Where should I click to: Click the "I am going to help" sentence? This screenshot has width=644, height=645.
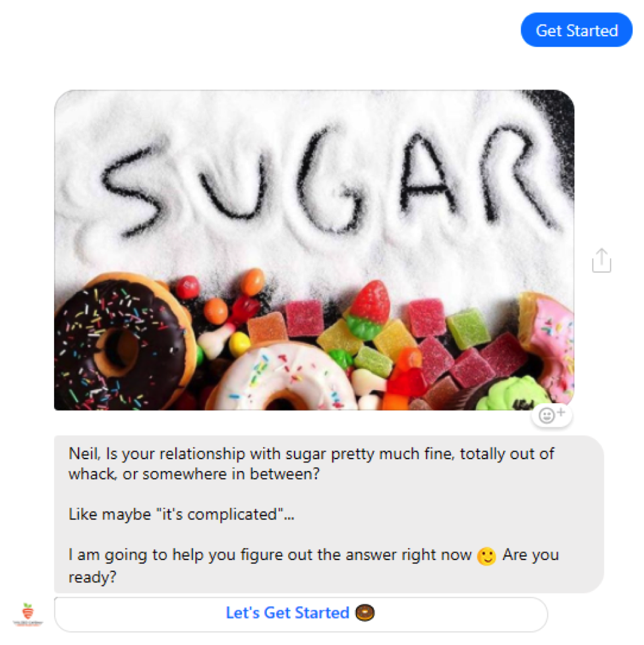click(x=314, y=565)
